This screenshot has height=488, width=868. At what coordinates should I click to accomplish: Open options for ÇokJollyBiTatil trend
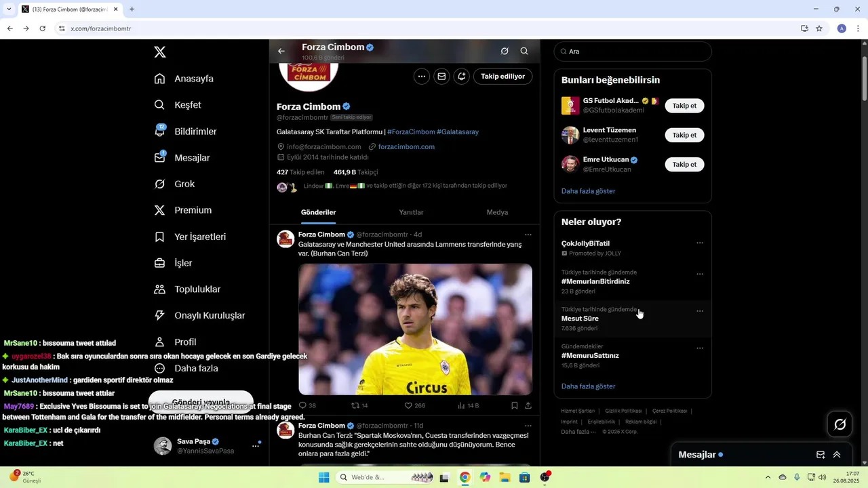click(x=700, y=243)
